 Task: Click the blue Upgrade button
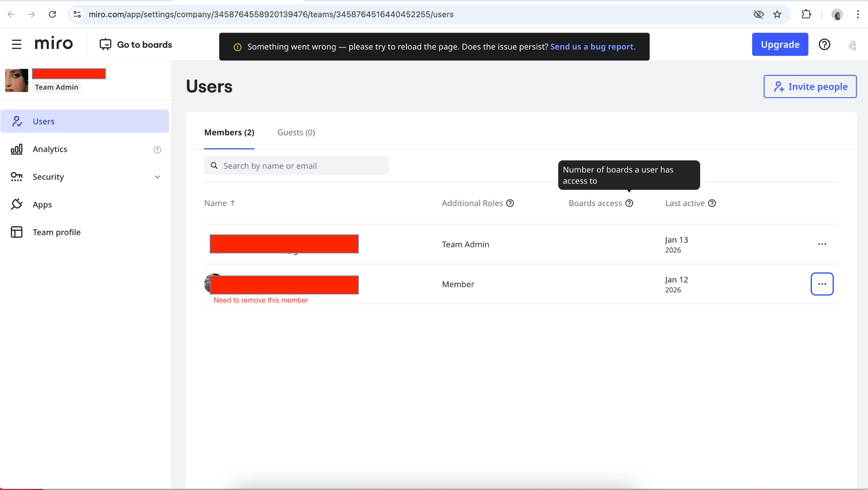780,44
